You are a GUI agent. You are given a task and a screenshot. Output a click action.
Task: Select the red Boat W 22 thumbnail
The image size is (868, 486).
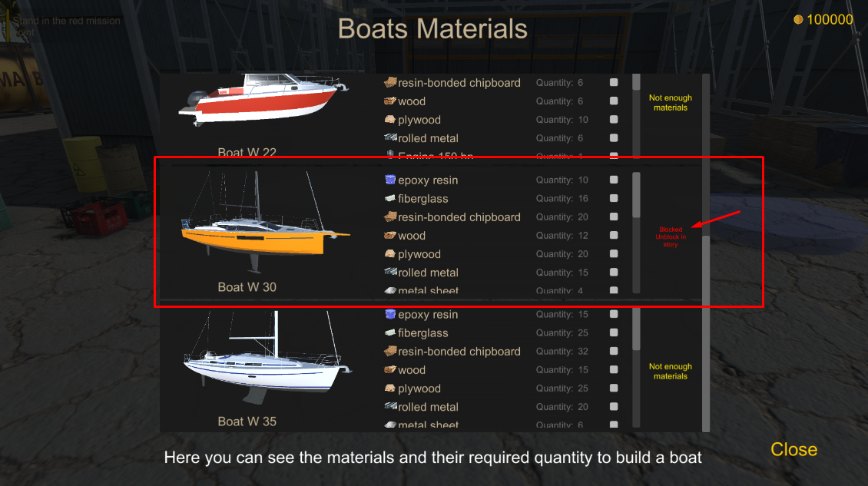pyautogui.click(x=260, y=100)
